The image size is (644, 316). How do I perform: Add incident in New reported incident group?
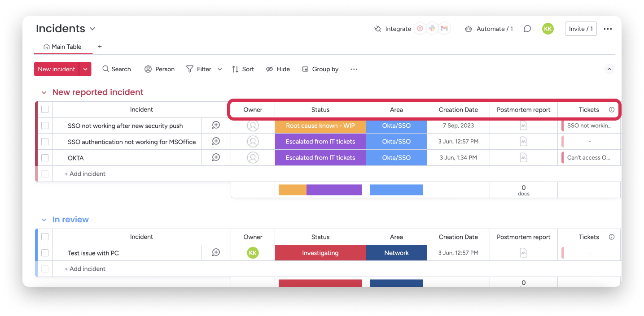85,174
